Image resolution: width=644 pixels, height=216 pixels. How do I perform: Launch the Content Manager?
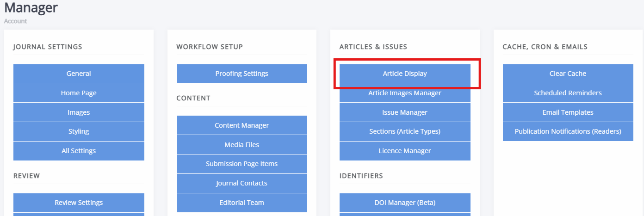(242, 125)
